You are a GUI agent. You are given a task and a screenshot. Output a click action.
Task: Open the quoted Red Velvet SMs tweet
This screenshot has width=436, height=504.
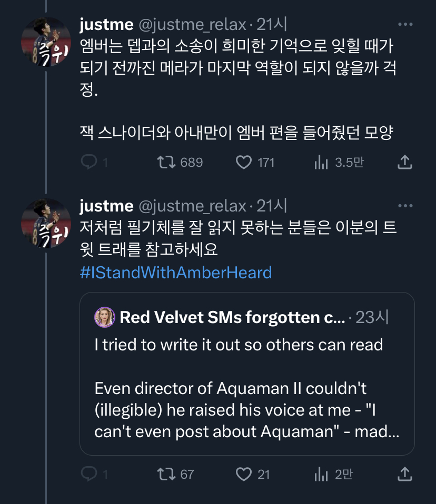pyautogui.click(x=246, y=389)
